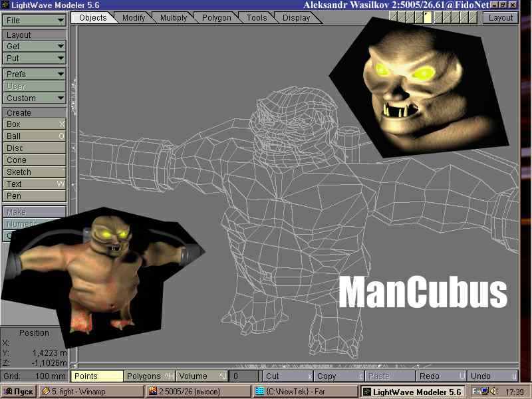
Task: Enable Points selection mode
Action: coord(97,376)
